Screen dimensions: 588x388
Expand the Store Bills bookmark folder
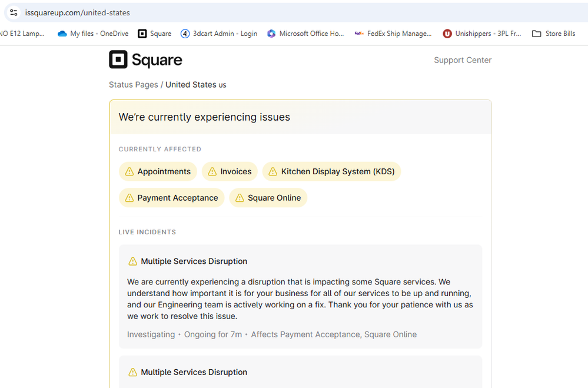click(x=553, y=34)
